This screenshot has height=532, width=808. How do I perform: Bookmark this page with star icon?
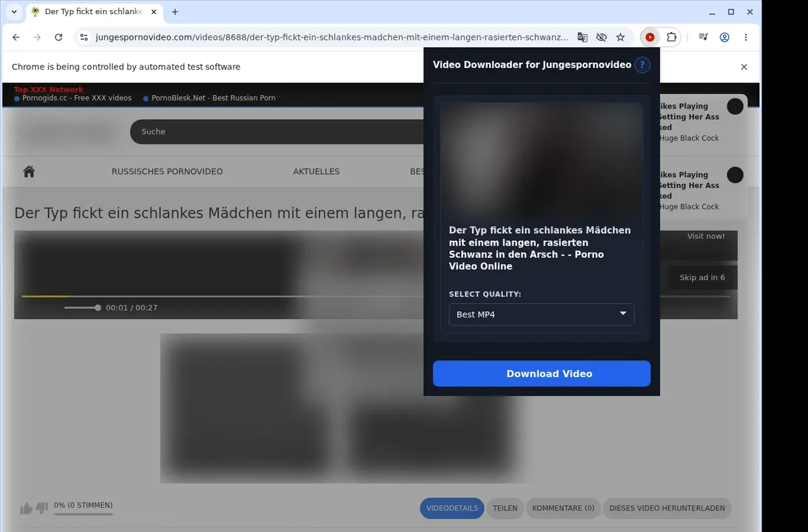click(x=621, y=38)
